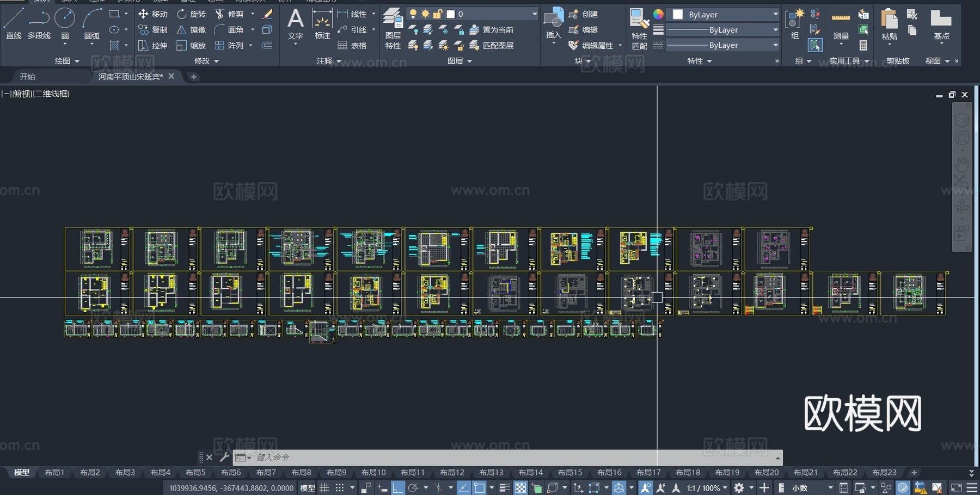Click the 修剪 (Trim) tool

pos(229,14)
